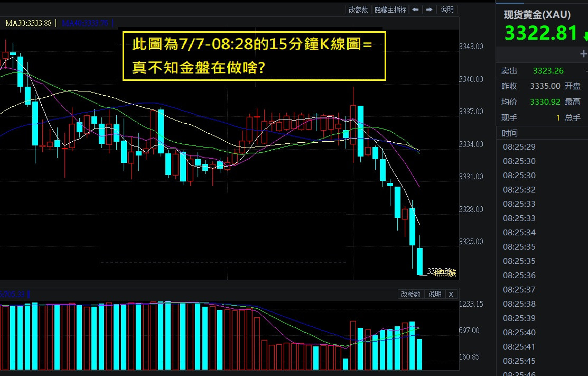Viewport: 588px width, 376px height.
Task: Click the 1233.15 volume axis label
Action: [x=471, y=304]
